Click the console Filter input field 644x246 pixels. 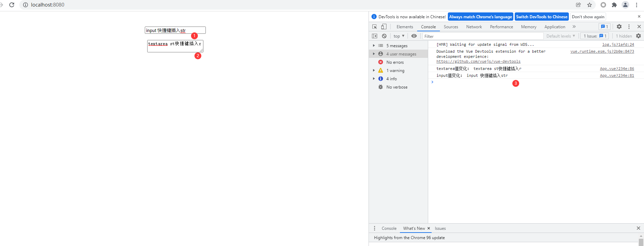[483, 36]
